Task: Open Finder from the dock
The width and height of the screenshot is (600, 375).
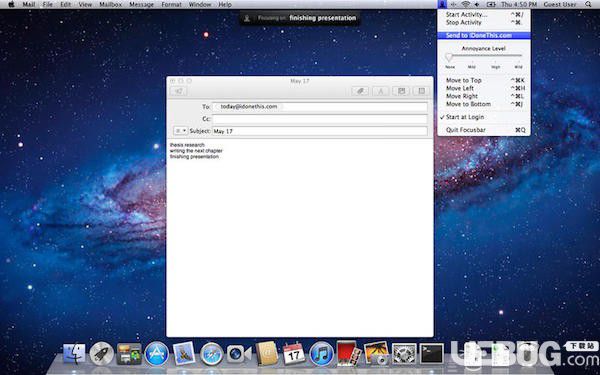Action: click(x=74, y=353)
